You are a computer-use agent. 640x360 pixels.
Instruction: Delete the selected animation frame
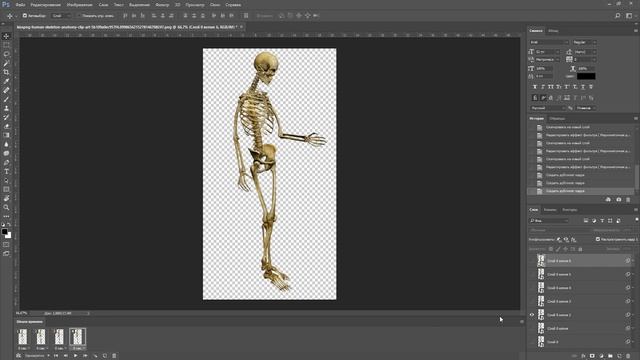(x=114, y=356)
